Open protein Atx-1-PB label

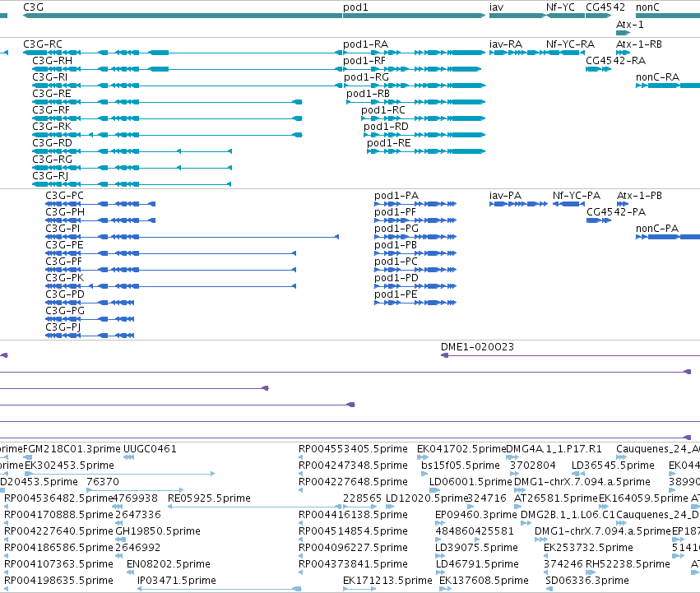(639, 196)
